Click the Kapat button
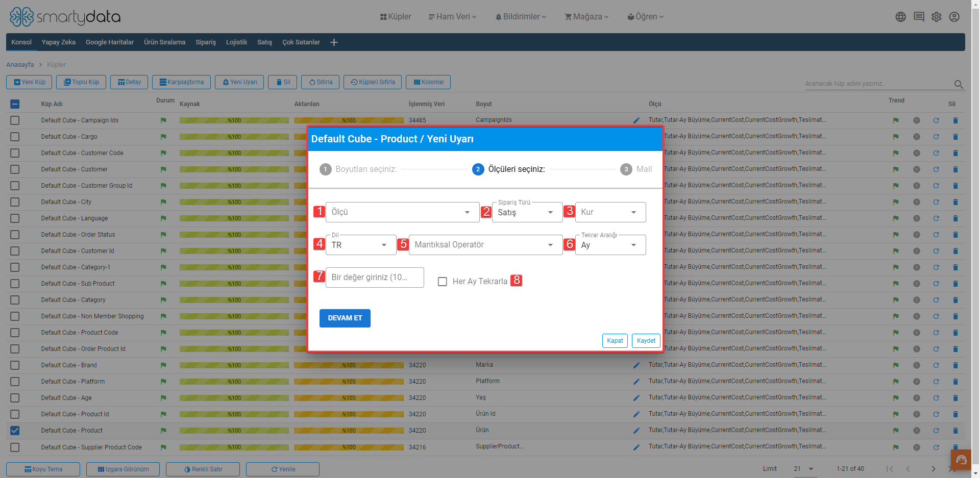Viewport: 980px width, 478px height. click(615, 341)
